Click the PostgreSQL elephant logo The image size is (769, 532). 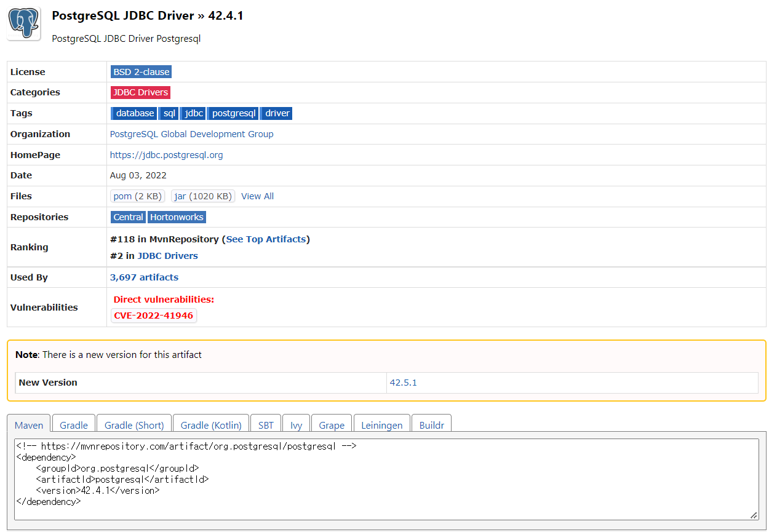point(24,24)
